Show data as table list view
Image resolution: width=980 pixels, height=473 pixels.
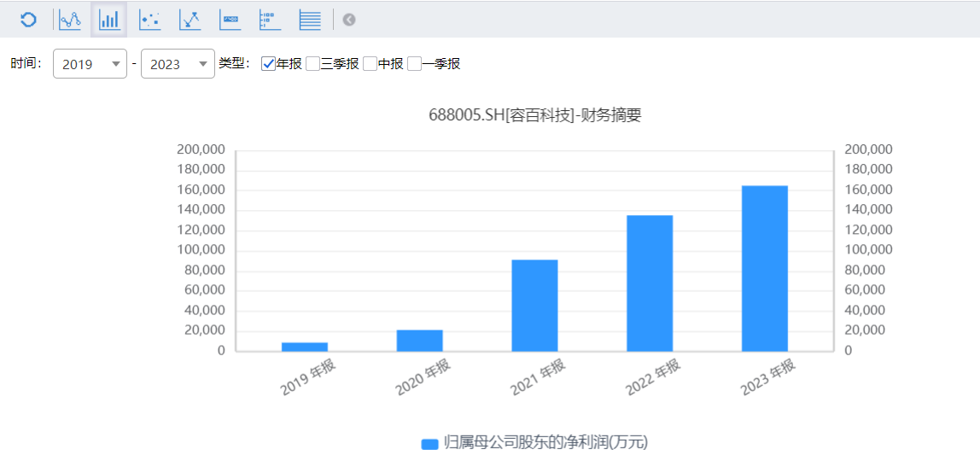point(310,20)
